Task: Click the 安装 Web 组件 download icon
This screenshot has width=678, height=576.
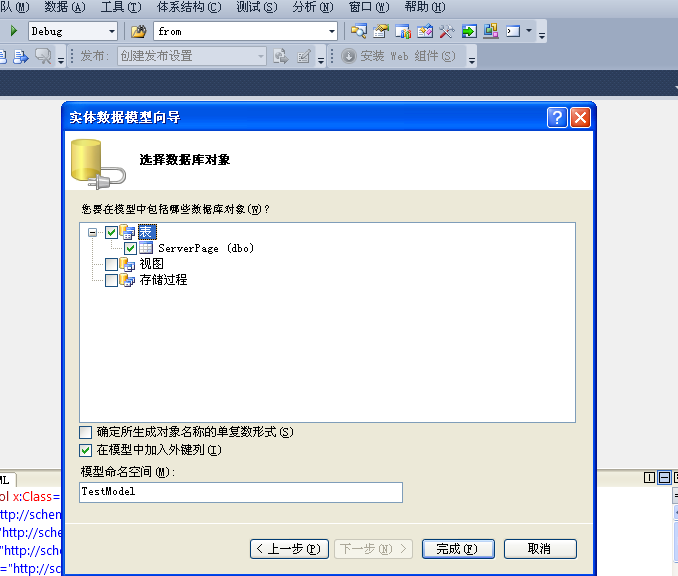Action: pyautogui.click(x=349, y=56)
